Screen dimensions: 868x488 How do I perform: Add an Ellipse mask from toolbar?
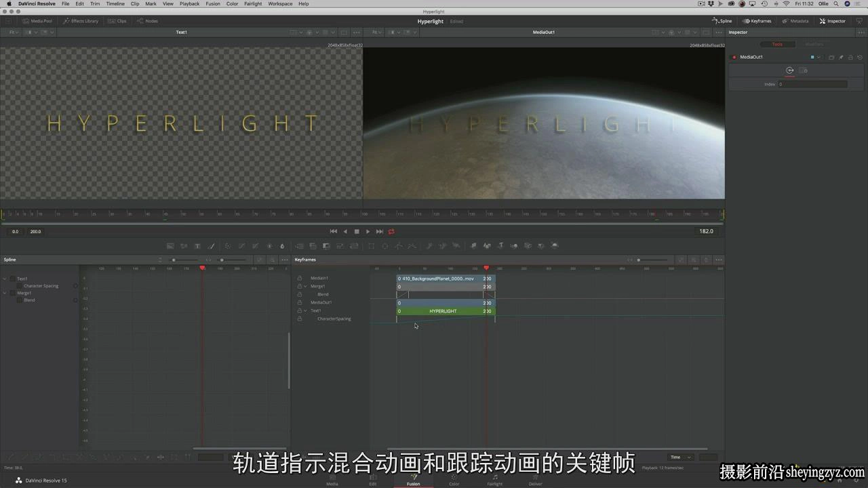384,246
